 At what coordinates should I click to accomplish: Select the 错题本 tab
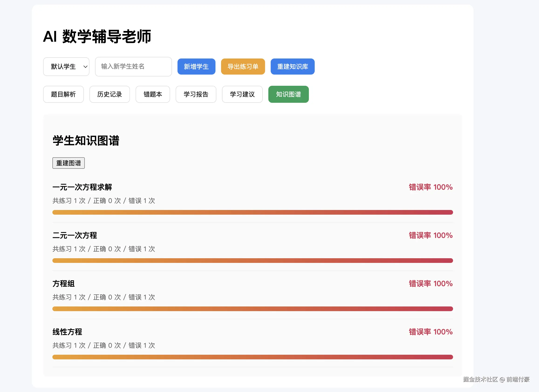point(153,94)
